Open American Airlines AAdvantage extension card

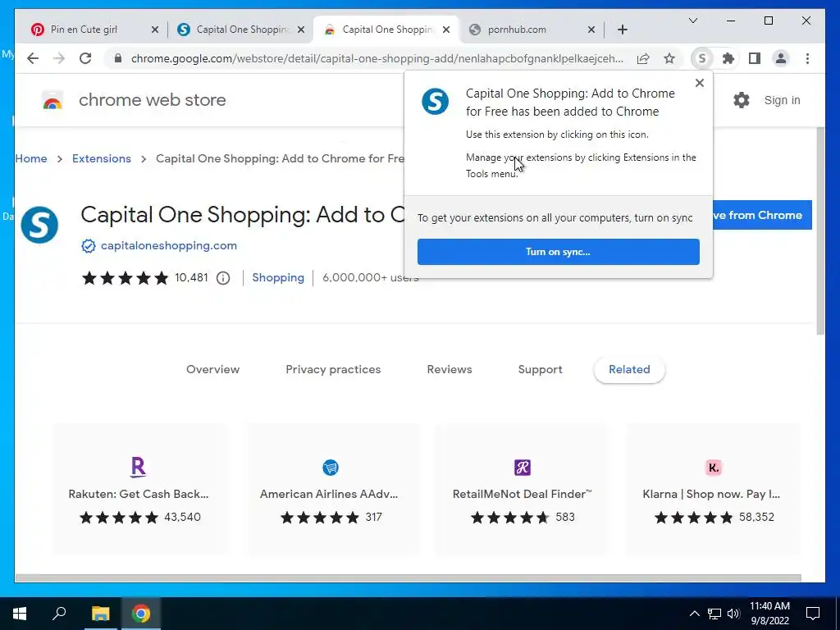(x=331, y=489)
